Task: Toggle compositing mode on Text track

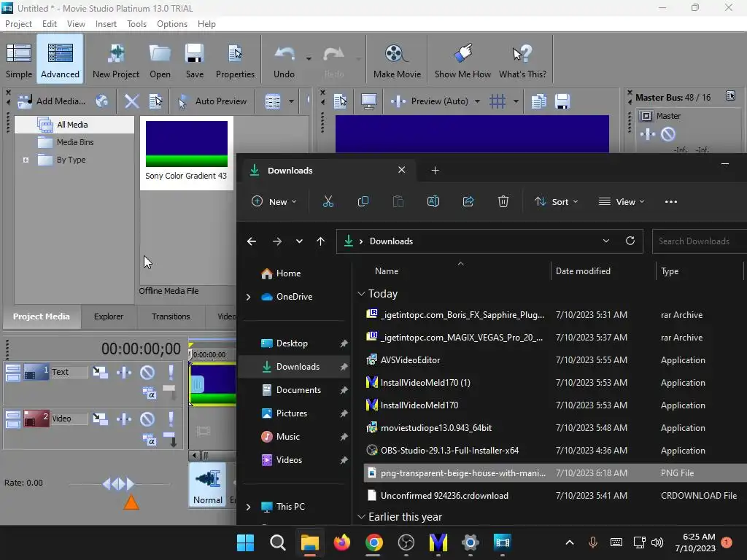Action: [x=149, y=393]
